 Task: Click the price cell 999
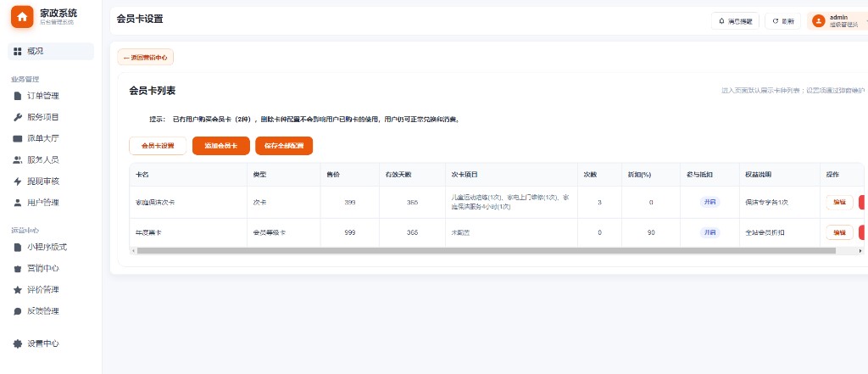pos(350,232)
